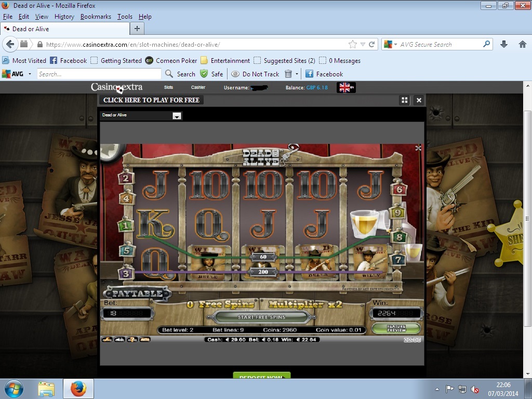The height and width of the screenshot is (399, 532).
Task: Bookmark this page with the star
Action: point(353,45)
